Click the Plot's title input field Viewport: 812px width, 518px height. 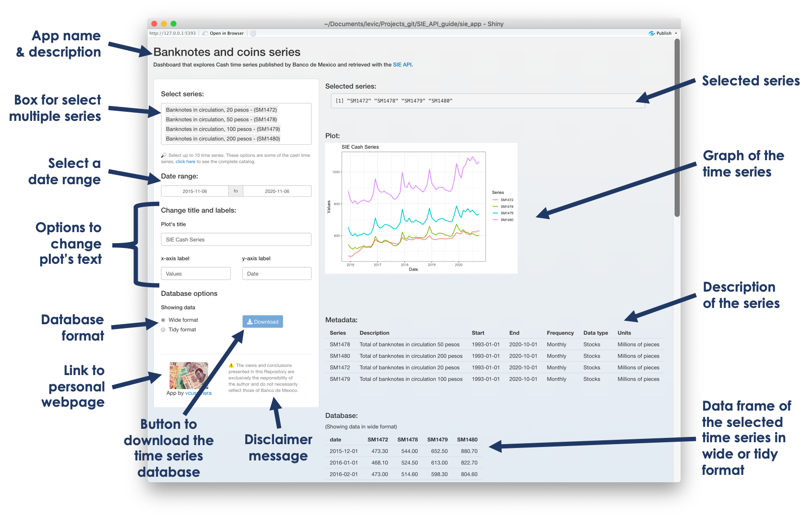tap(236, 239)
